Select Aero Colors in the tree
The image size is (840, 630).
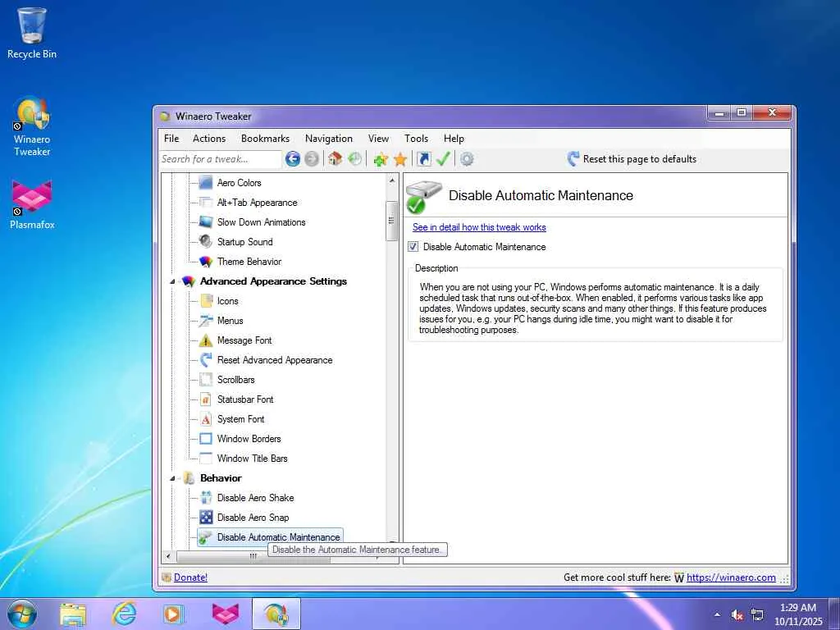239,183
